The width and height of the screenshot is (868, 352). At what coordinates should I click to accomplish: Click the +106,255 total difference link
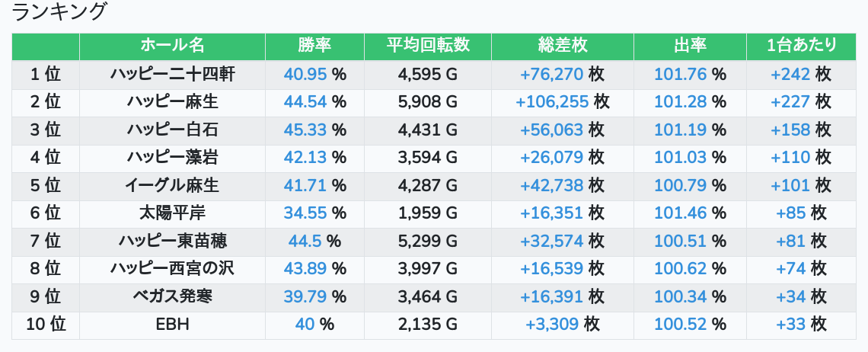[552, 102]
